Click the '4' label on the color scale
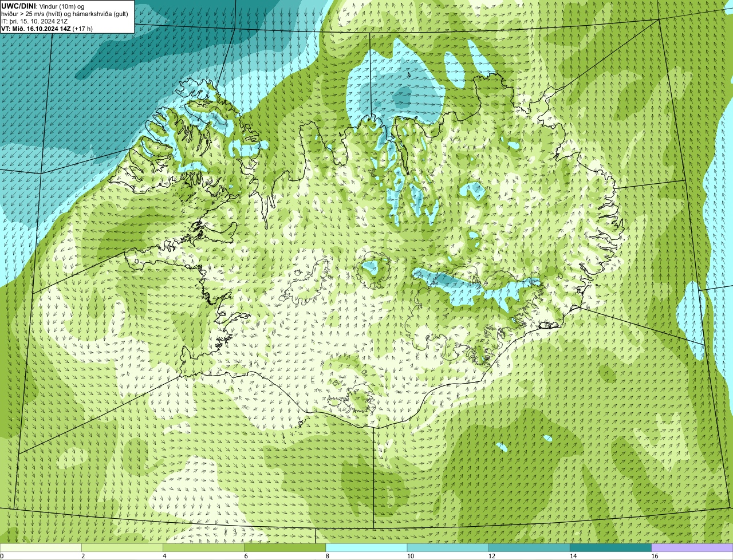The width and height of the screenshot is (733, 560). [x=164, y=556]
